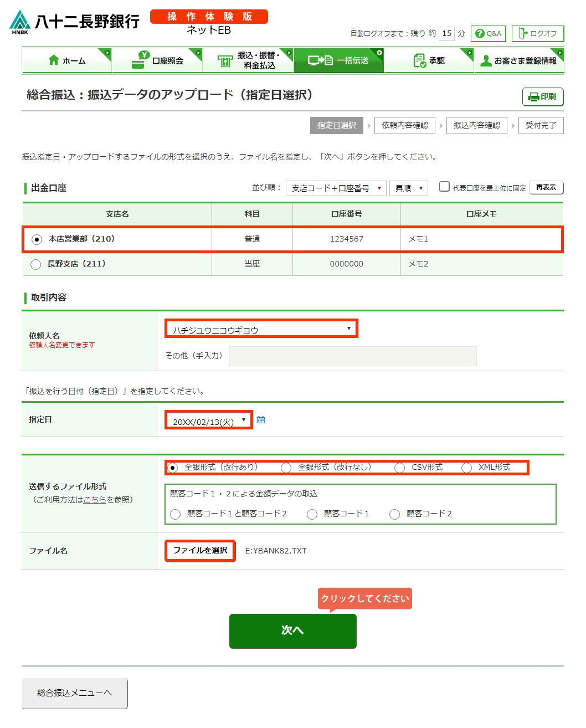This screenshot has height=728, width=586.
Task: Open the calendar date picker icon
Action: click(261, 420)
